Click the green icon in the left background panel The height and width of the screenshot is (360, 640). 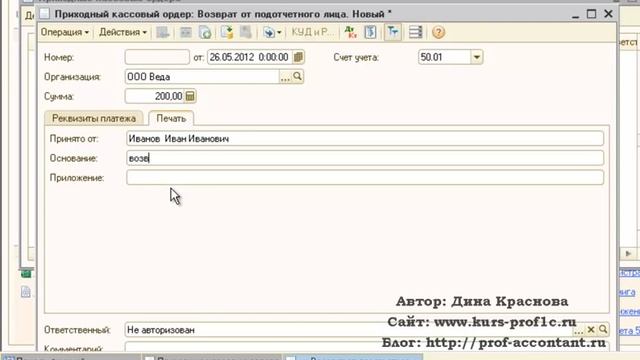[26, 274]
